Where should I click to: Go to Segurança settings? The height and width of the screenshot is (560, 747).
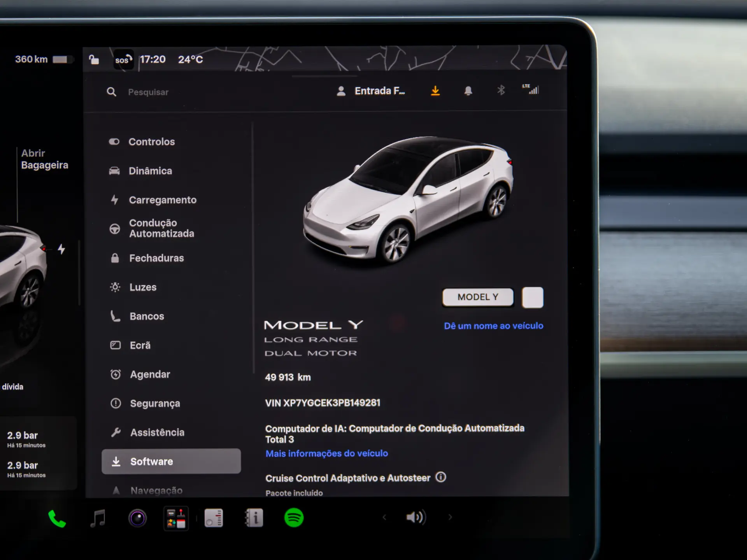click(x=146, y=403)
